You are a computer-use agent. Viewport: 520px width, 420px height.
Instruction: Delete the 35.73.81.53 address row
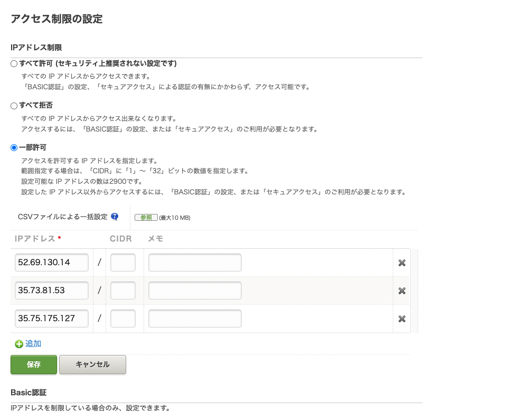click(402, 291)
